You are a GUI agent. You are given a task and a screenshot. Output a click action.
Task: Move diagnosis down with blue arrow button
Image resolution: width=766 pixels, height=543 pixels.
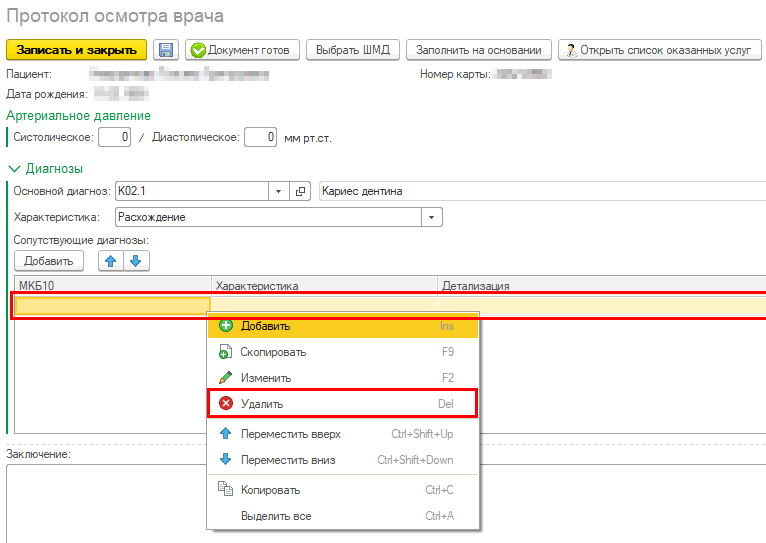coord(136,261)
